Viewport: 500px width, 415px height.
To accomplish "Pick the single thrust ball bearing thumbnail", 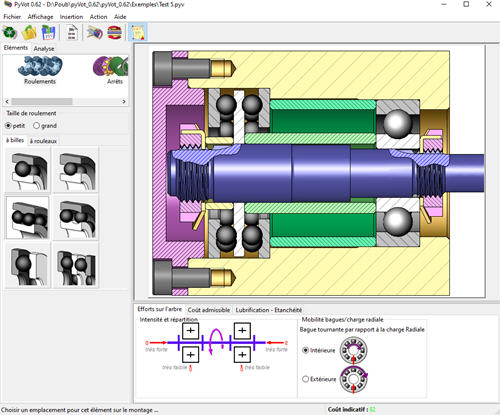I will point(28,266).
